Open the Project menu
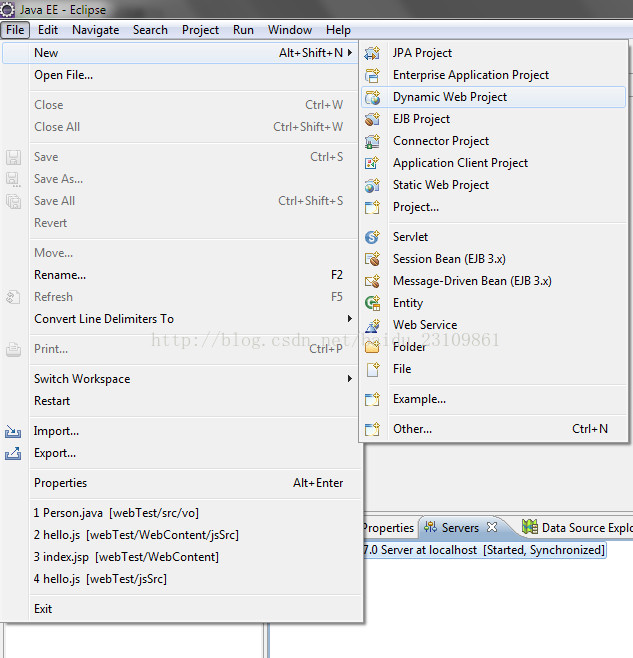This screenshot has width=633, height=658. [200, 30]
